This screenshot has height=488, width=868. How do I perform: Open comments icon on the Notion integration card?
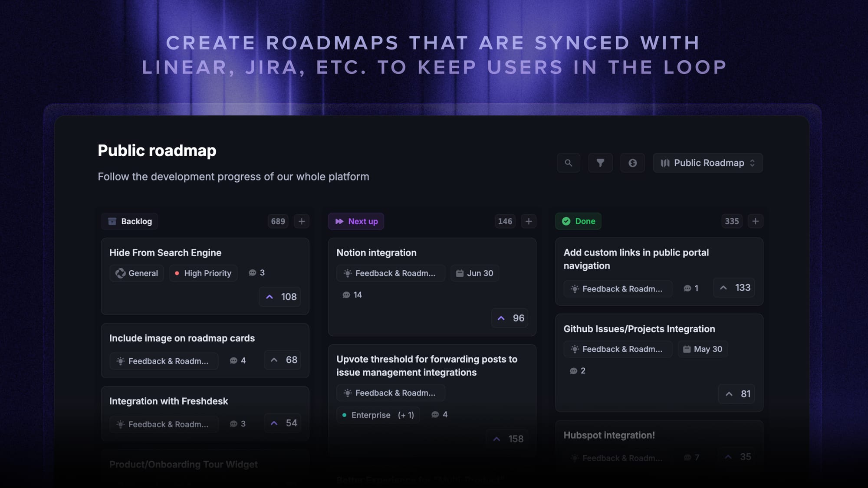346,295
